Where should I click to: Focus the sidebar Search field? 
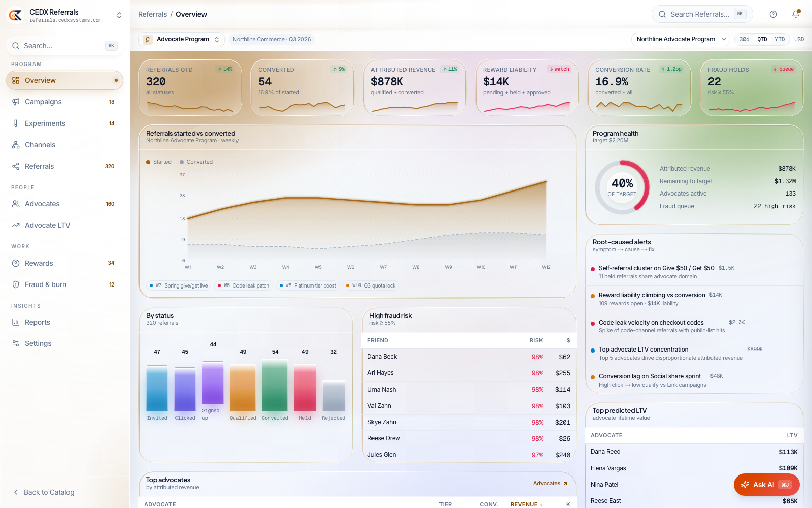[64, 46]
